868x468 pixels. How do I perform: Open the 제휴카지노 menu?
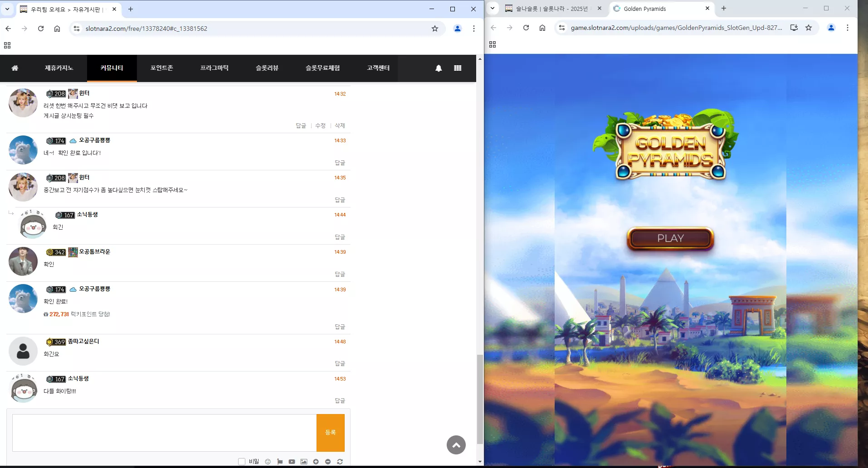click(x=59, y=68)
